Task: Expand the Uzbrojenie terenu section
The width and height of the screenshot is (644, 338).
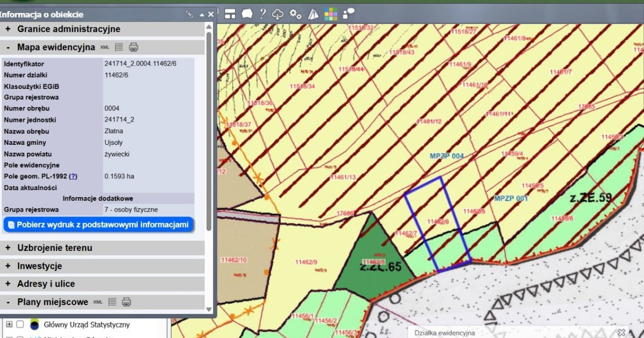Action: [x=8, y=248]
